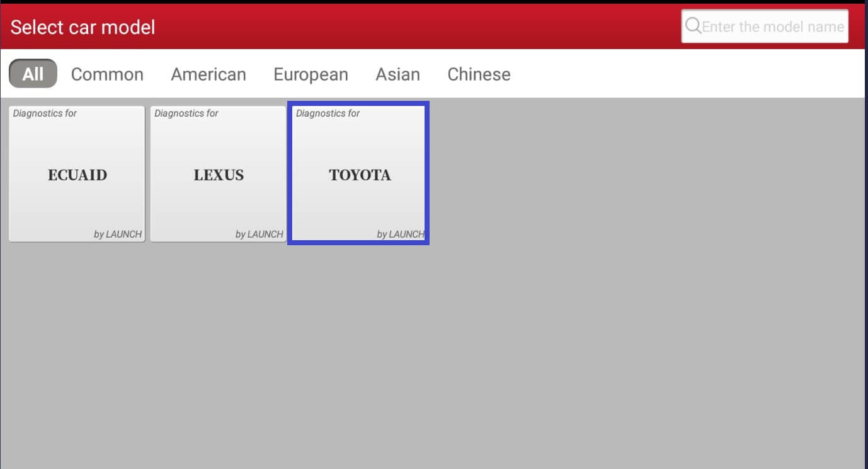Screen dimensions: 868x469
Task: Switch to the Common tab
Action: pyautogui.click(x=107, y=74)
